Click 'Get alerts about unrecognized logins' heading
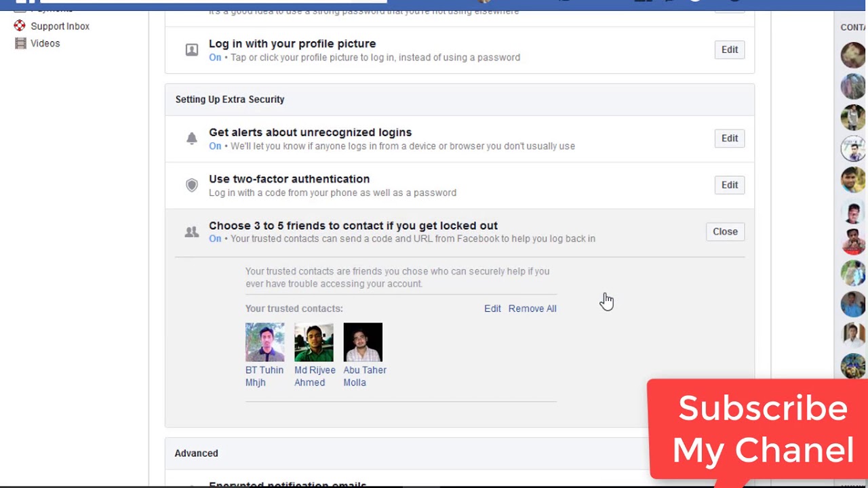 (x=310, y=132)
